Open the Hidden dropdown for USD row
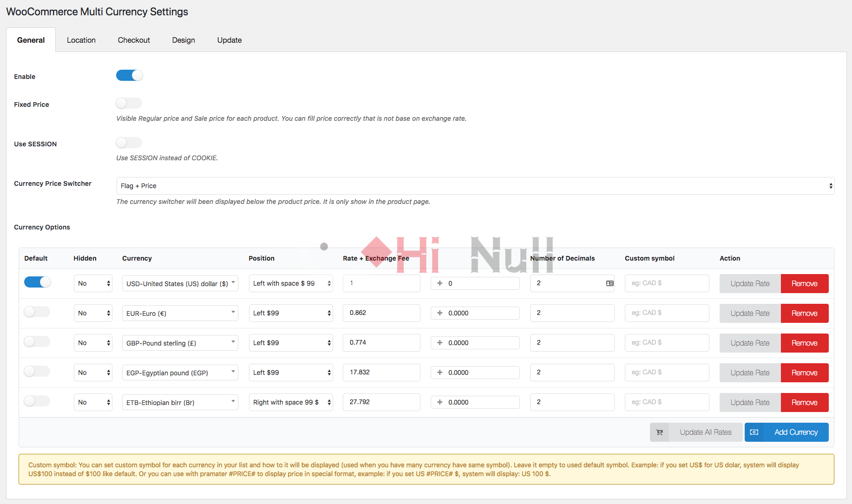Viewport: 852px width, 504px height. (93, 283)
